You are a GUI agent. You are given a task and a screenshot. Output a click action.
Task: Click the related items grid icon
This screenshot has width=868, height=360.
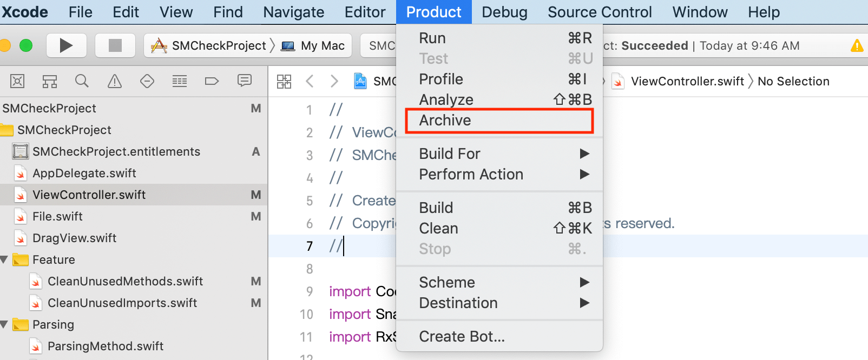284,82
